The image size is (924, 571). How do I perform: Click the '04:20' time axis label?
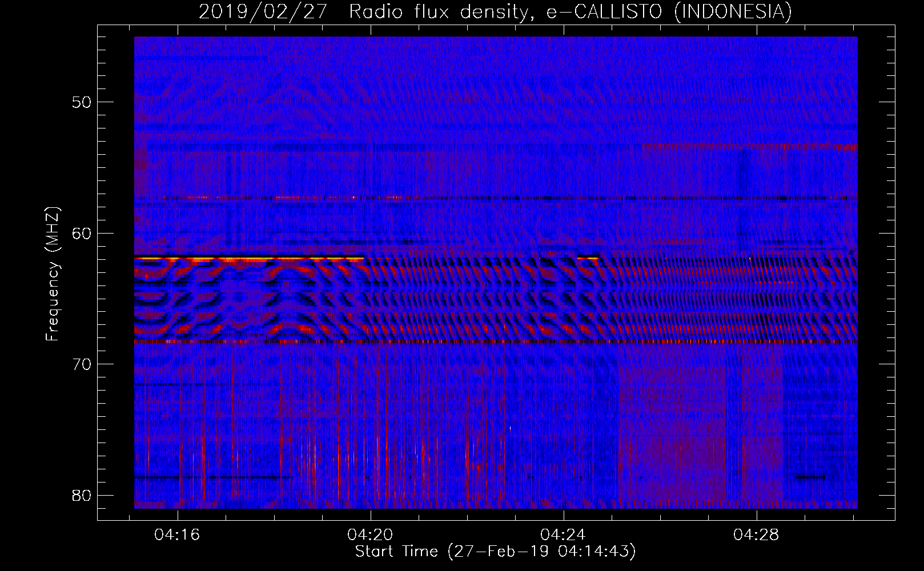(x=370, y=535)
